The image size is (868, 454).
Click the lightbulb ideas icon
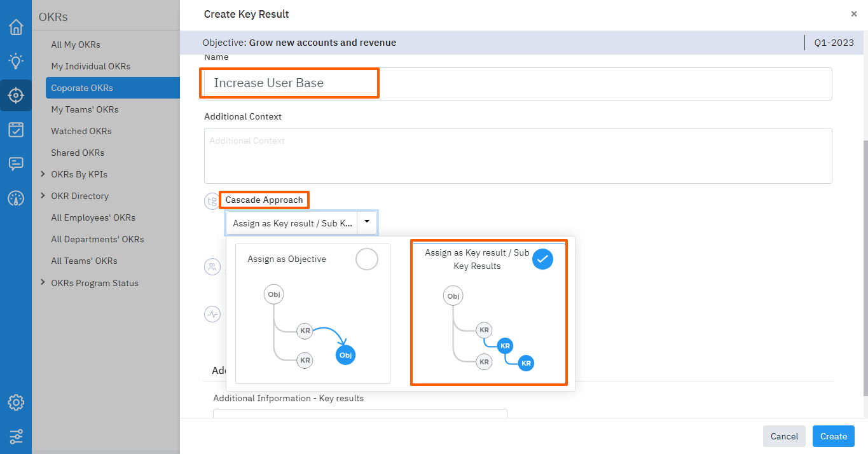point(16,61)
